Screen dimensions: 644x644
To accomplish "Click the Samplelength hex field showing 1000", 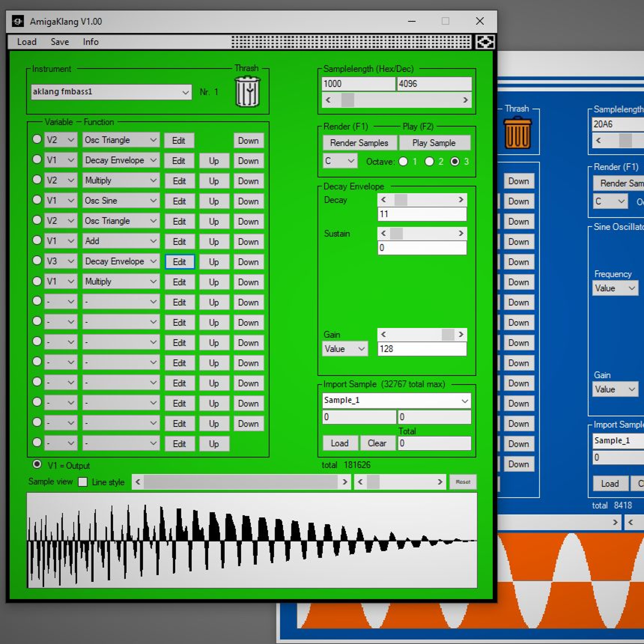I will 358,84.
